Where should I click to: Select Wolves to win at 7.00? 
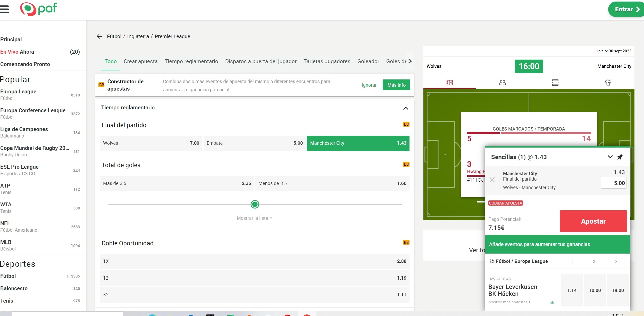tap(151, 143)
